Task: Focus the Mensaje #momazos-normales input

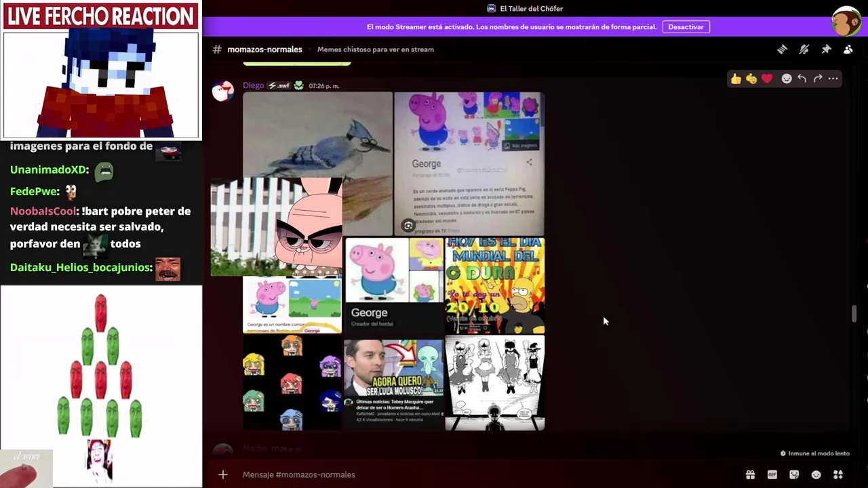Action: tap(488, 474)
